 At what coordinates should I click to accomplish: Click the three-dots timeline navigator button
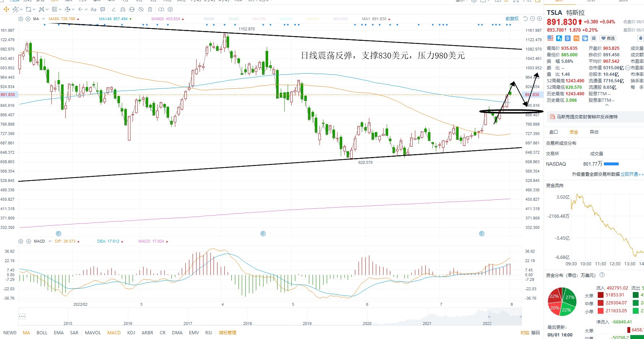click(22, 317)
